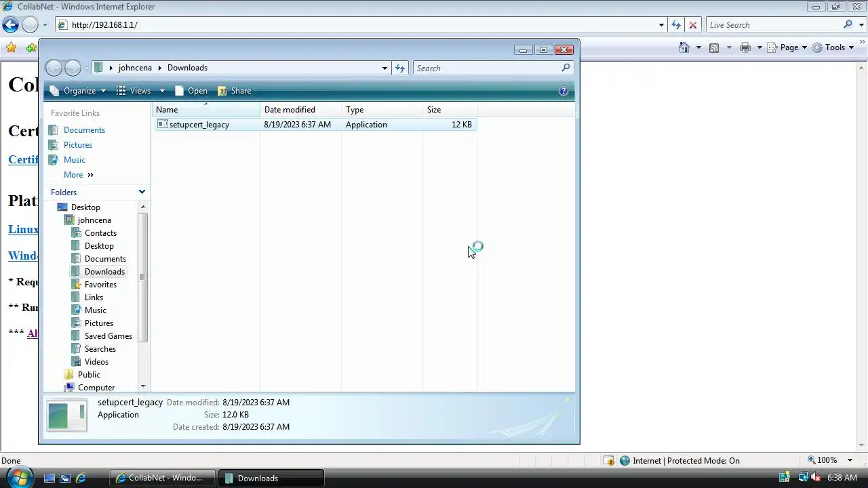Click the IE Refresh button

point(676,25)
